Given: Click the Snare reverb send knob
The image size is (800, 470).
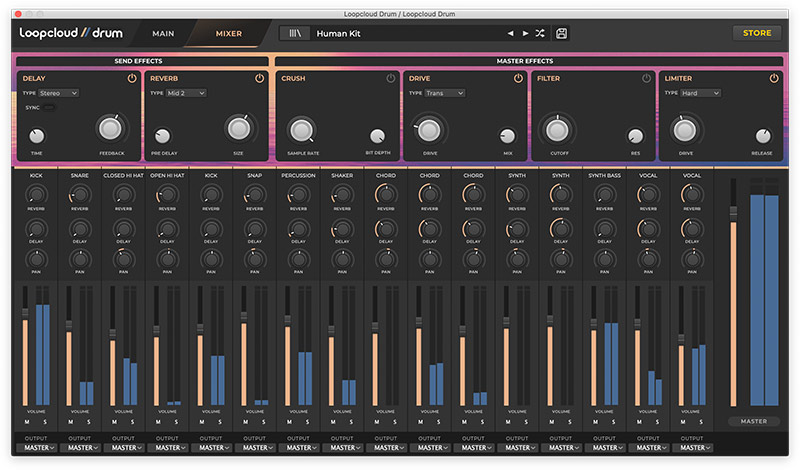Looking at the screenshot, I should (80, 194).
